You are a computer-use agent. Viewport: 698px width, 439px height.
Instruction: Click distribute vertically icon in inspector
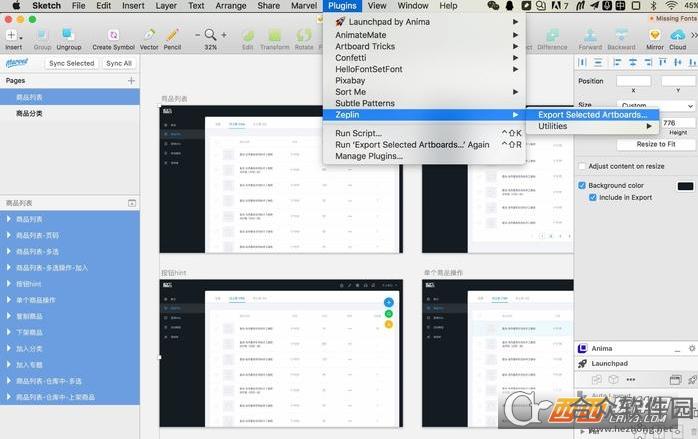(x=598, y=62)
